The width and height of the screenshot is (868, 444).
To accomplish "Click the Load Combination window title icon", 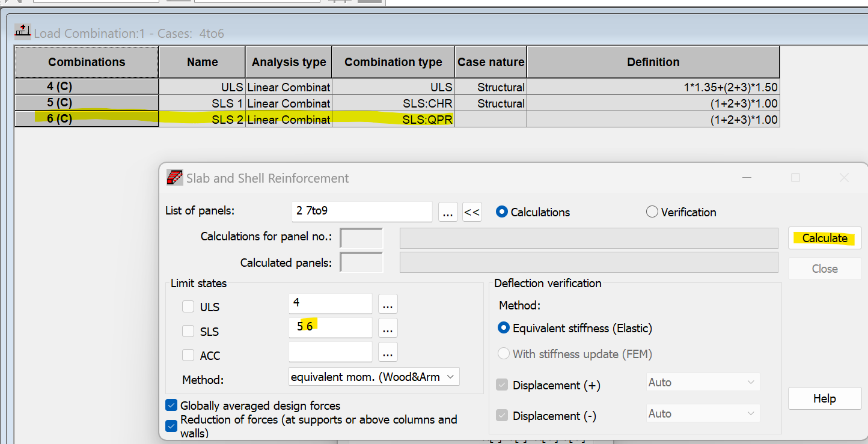I will pyautogui.click(x=23, y=32).
